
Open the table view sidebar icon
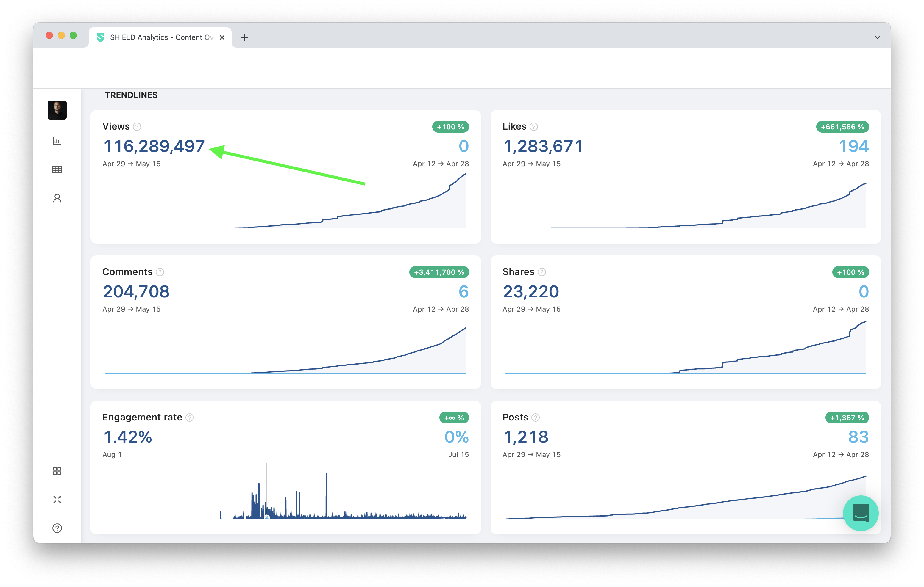pyautogui.click(x=57, y=169)
